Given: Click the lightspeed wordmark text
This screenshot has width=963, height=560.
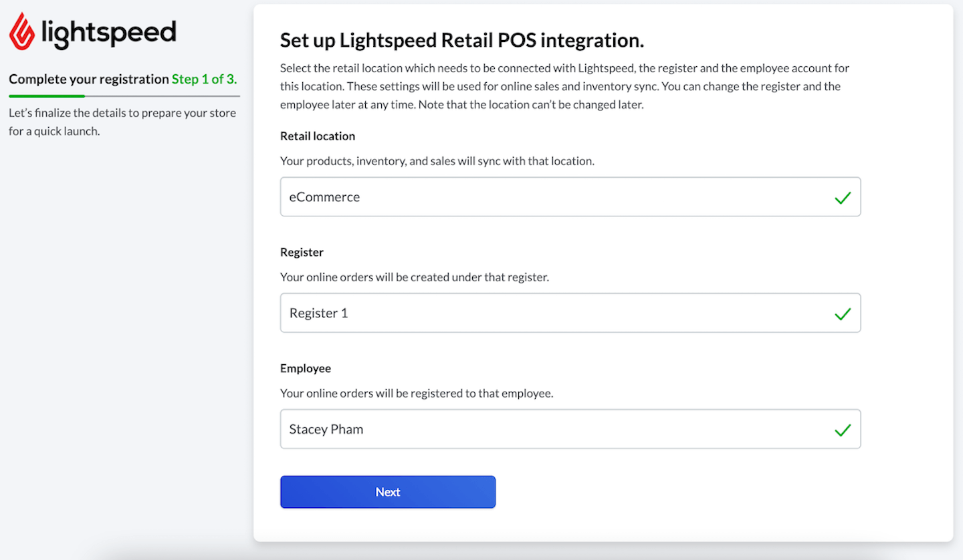Looking at the screenshot, I should [x=108, y=32].
